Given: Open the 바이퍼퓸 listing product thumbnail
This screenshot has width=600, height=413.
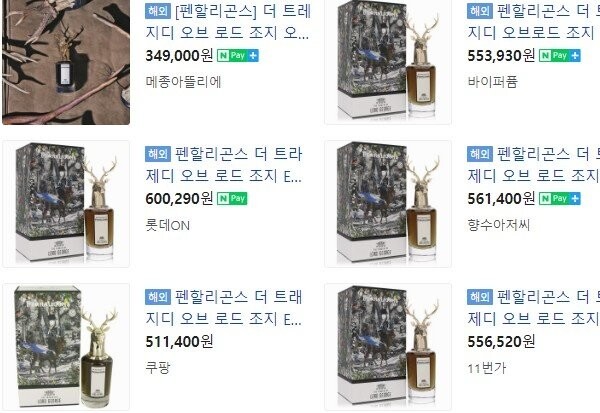Looking at the screenshot, I should (x=388, y=62).
